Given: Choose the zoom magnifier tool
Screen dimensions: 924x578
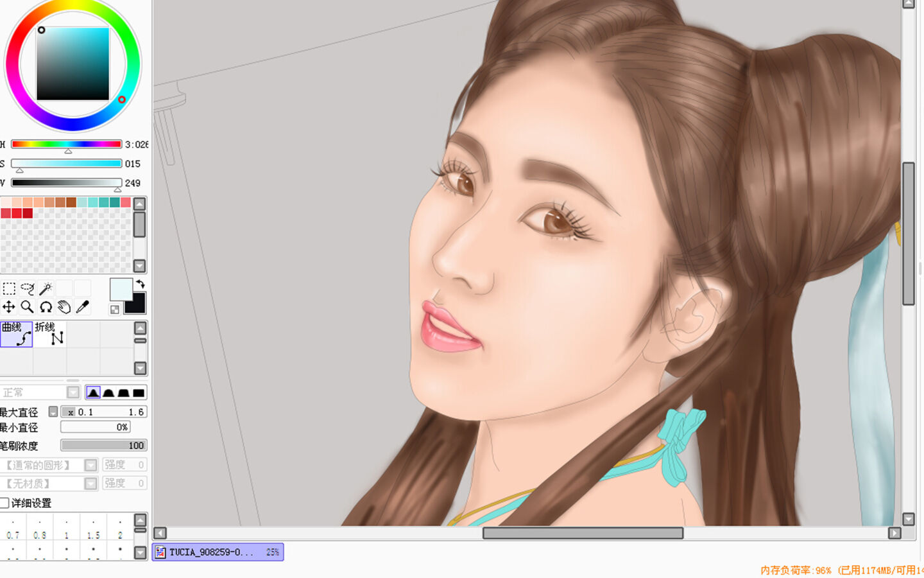Looking at the screenshot, I should coord(27,307).
